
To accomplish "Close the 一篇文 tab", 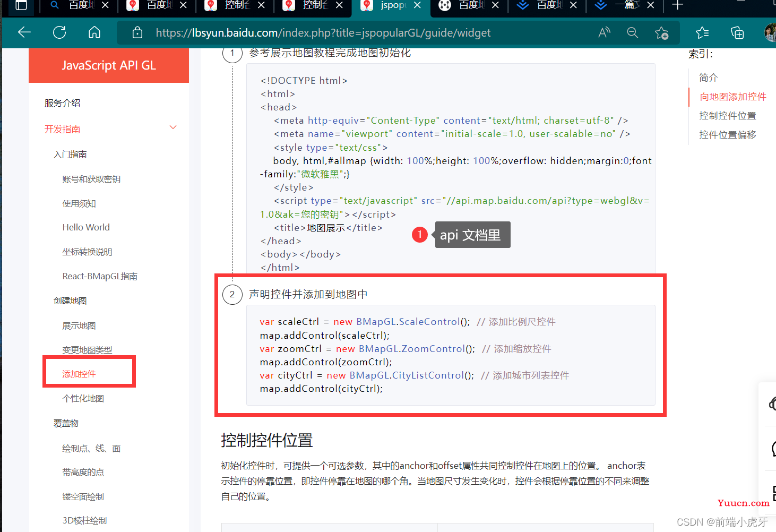I will (x=650, y=5).
